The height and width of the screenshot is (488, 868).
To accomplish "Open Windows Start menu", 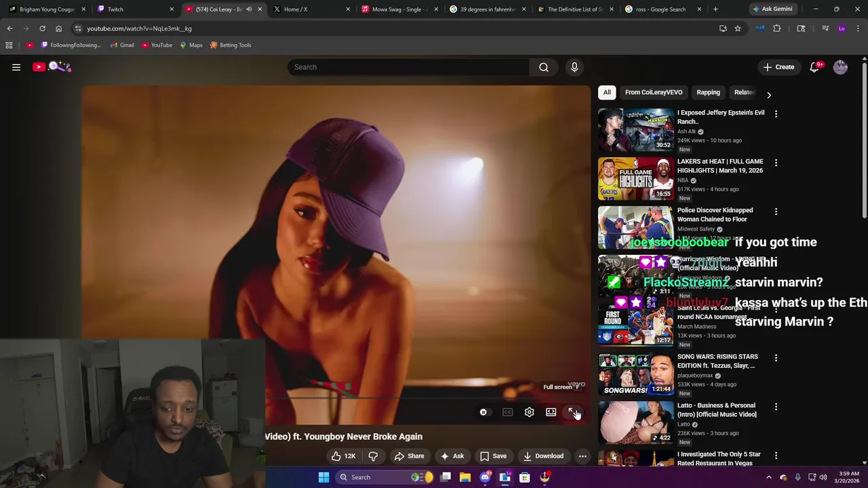I will (x=323, y=477).
